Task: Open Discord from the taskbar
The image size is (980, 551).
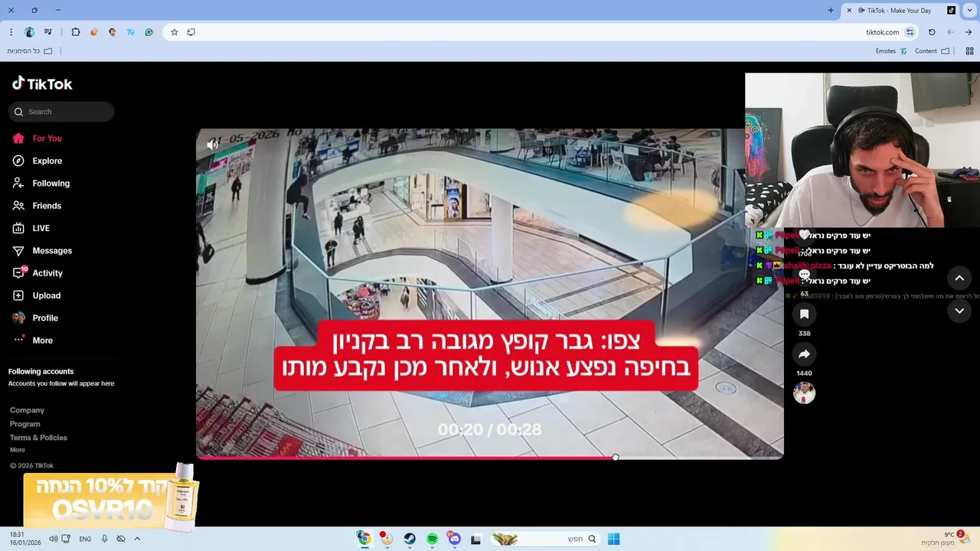Action: [x=455, y=539]
